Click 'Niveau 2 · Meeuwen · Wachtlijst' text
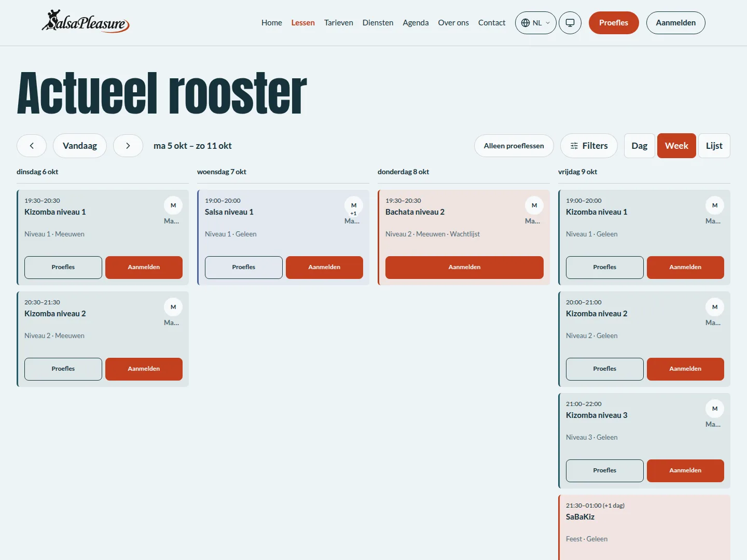This screenshot has width=747, height=560. coord(433,234)
